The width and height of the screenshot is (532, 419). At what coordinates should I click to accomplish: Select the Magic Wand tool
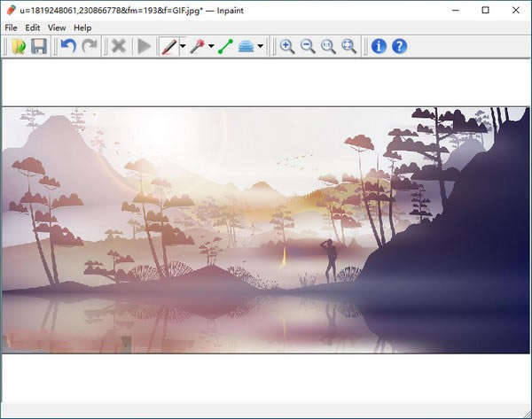pyautogui.click(x=197, y=46)
